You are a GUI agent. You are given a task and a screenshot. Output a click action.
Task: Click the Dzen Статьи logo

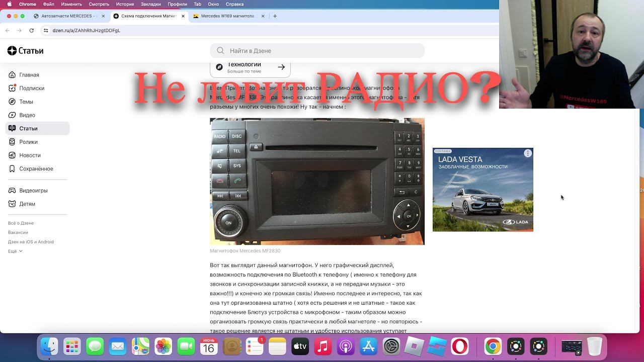tap(25, 51)
